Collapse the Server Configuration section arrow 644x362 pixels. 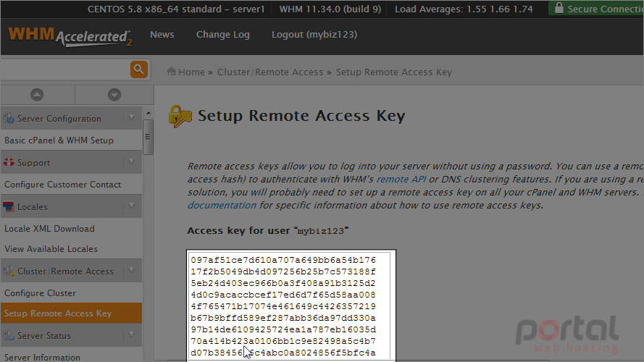point(131,118)
